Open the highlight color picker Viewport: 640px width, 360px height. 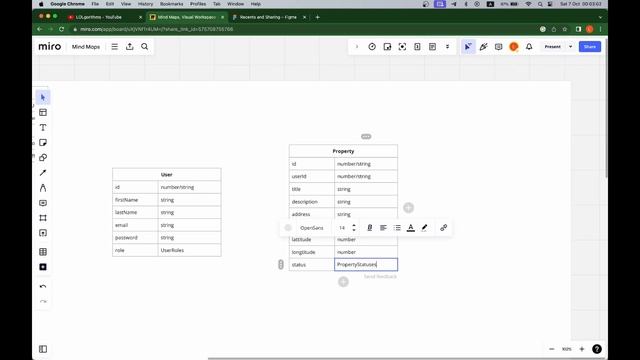[424, 228]
